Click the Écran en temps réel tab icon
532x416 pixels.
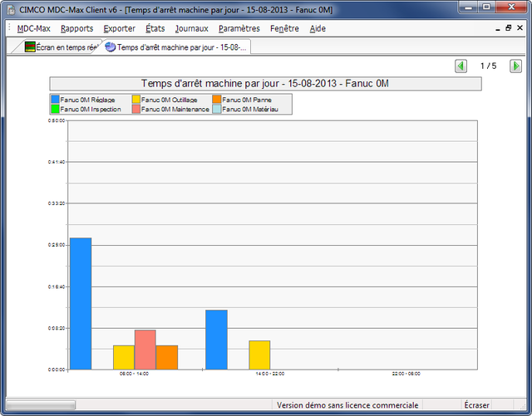(30, 47)
